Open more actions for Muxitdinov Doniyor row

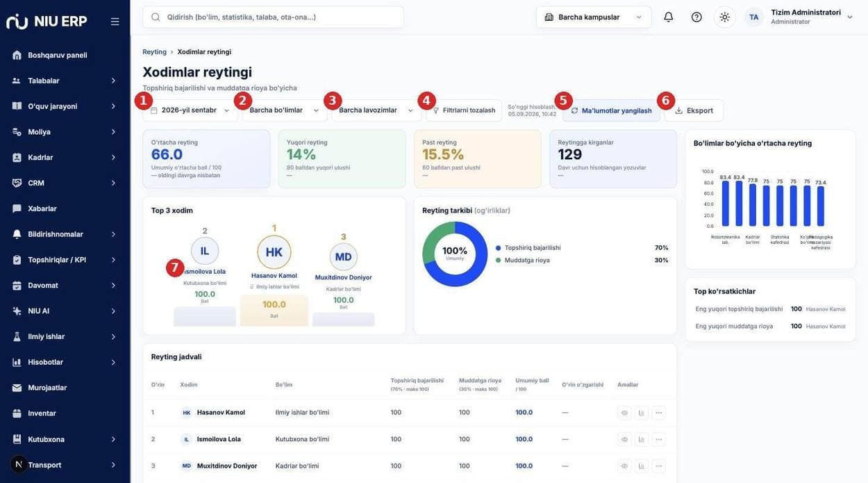[x=659, y=466]
